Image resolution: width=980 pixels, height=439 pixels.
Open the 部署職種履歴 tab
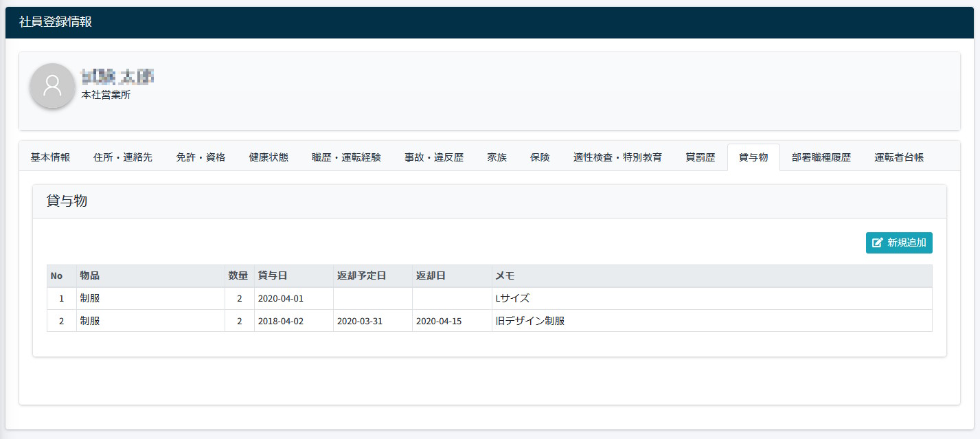pyautogui.click(x=821, y=157)
